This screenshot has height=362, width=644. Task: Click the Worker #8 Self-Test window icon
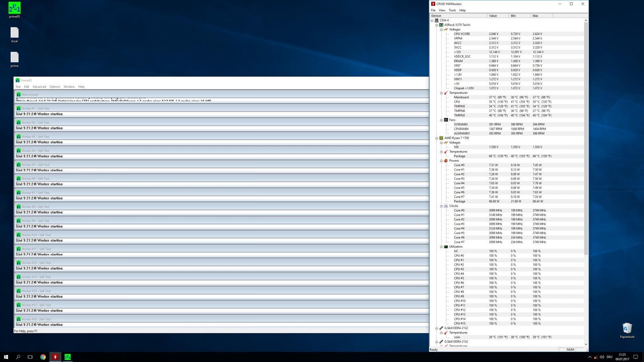[19, 207]
